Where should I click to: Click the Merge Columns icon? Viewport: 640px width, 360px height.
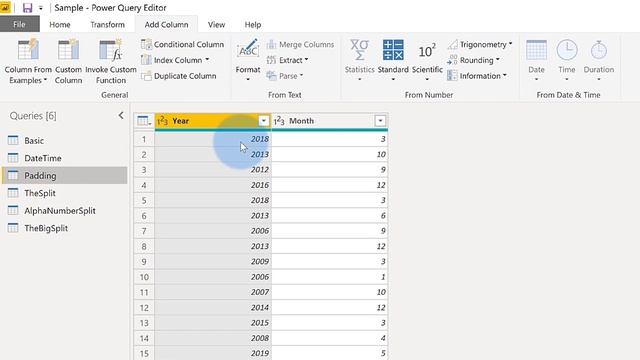click(x=271, y=44)
